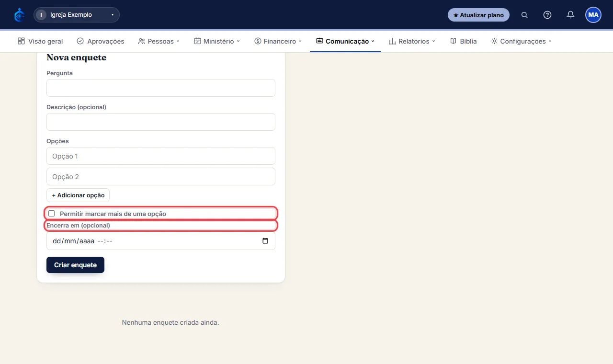Open the help question mark icon
The height and width of the screenshot is (364, 613).
547,15
